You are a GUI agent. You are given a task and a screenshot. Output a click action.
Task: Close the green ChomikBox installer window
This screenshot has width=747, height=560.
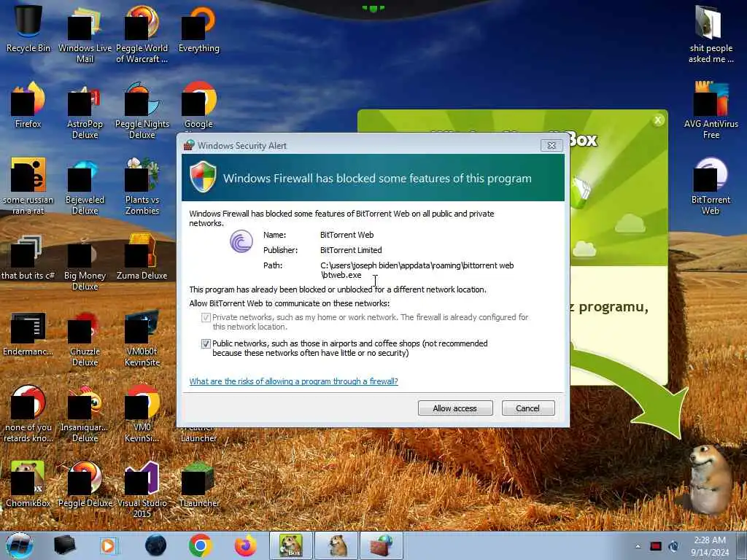[658, 120]
